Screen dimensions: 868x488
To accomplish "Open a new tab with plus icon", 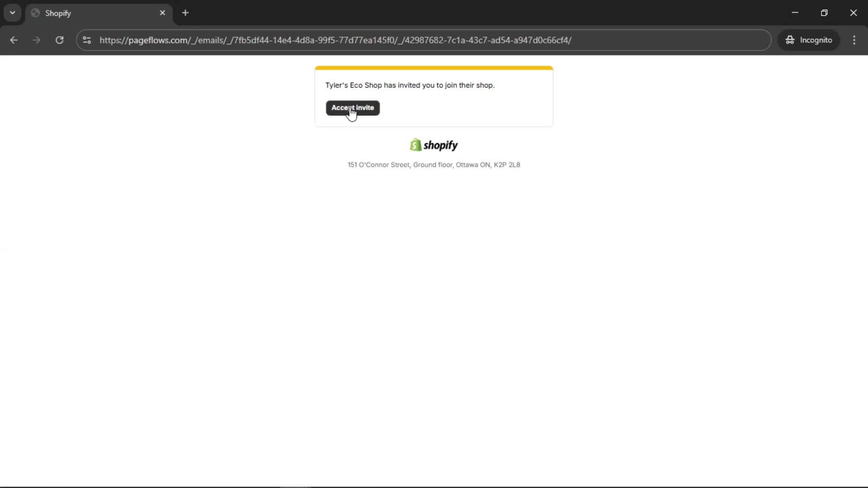I will point(185,13).
